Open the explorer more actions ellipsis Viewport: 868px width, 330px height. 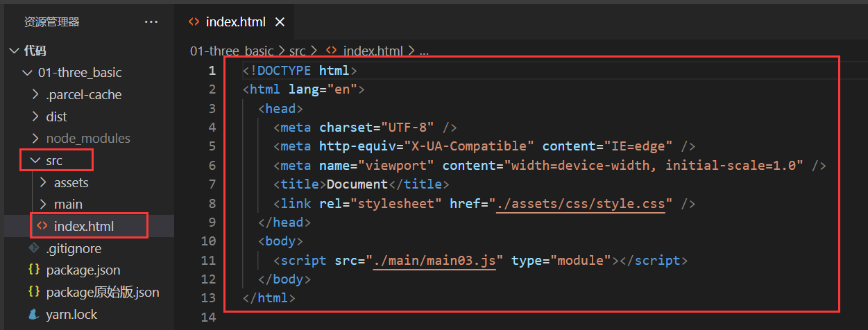151,22
